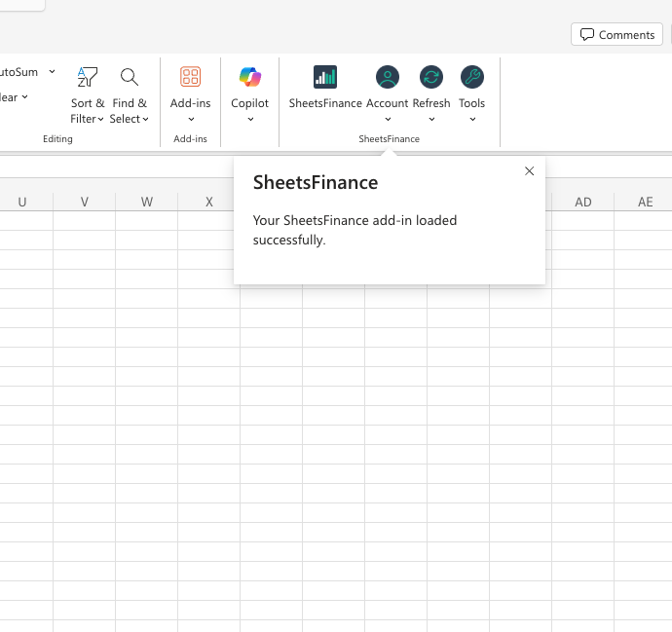The width and height of the screenshot is (672, 632).
Task: Close the SheetsFinance popup
Action: click(529, 171)
